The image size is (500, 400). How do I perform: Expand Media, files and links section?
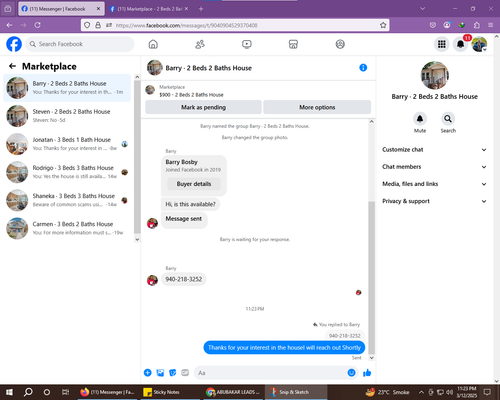(434, 184)
